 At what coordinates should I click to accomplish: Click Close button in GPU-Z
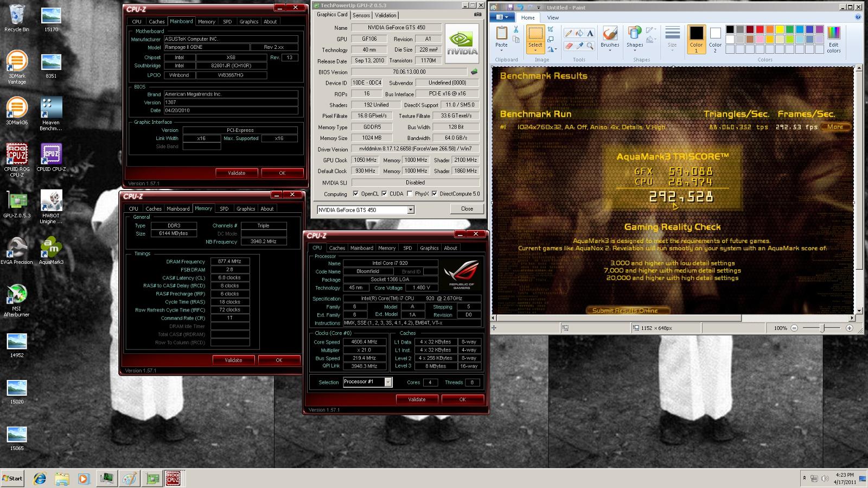[x=467, y=209]
